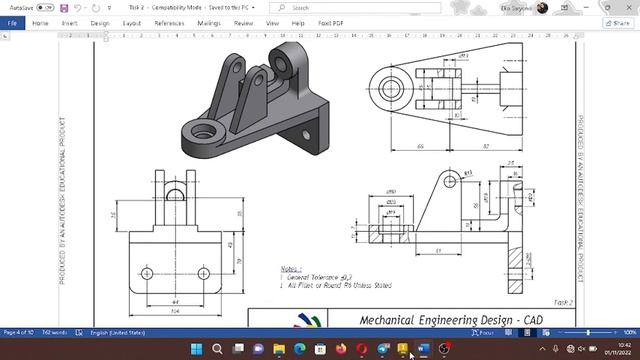Image resolution: width=640 pixels, height=360 pixels.
Task: Click the Redo icon
Action: pyautogui.click(x=96, y=8)
